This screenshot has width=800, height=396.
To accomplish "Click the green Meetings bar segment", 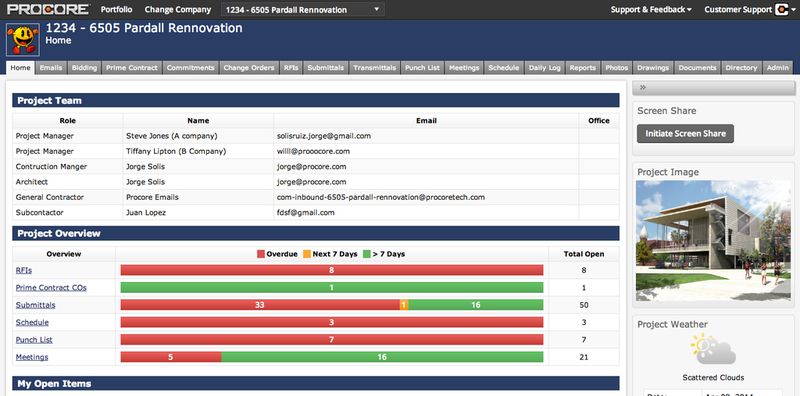I will 382,357.
